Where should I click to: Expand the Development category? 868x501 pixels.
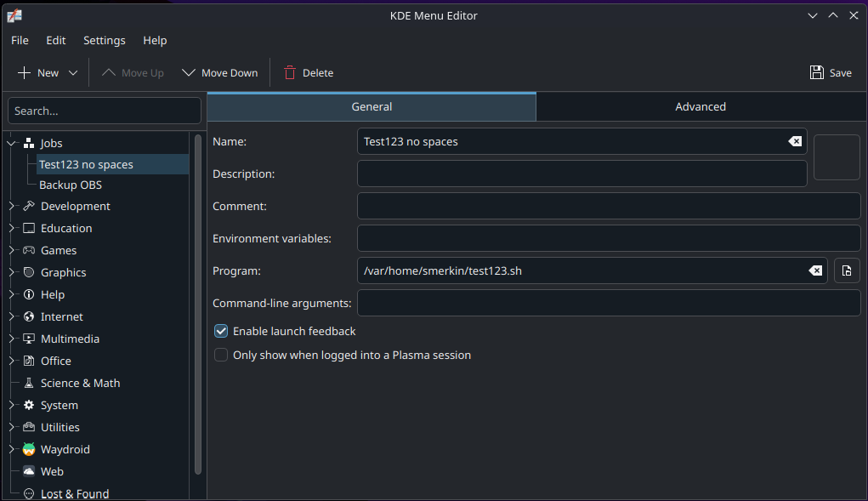10,206
